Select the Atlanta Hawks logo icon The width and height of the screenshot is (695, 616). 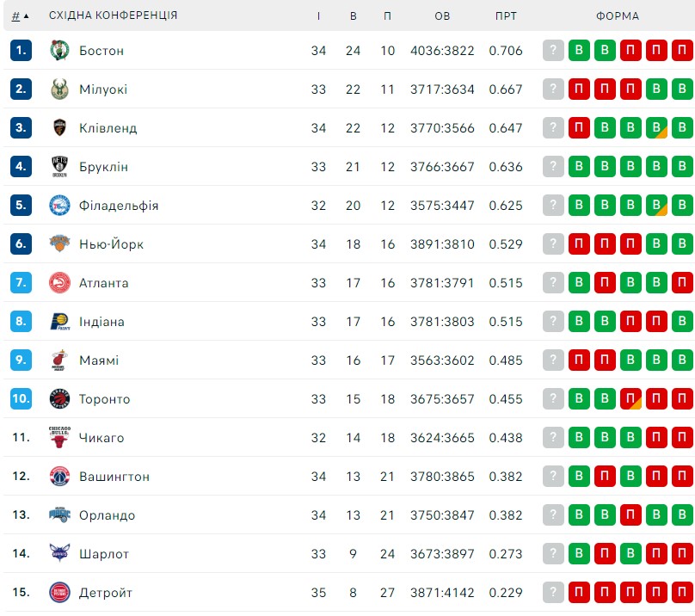tap(59, 282)
